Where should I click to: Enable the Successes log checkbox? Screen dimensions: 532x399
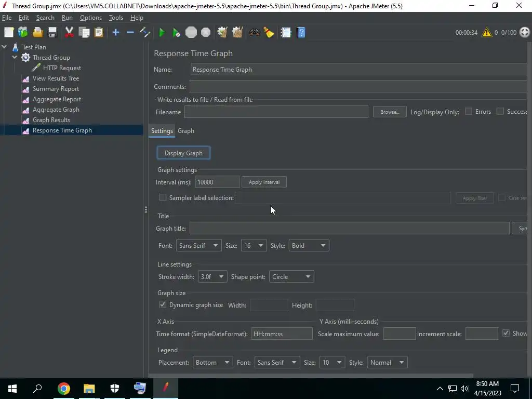click(500, 111)
